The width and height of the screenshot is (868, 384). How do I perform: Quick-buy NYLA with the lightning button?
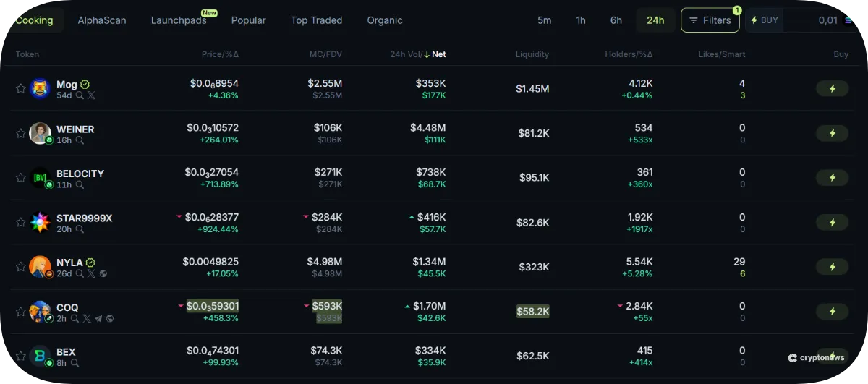832,267
